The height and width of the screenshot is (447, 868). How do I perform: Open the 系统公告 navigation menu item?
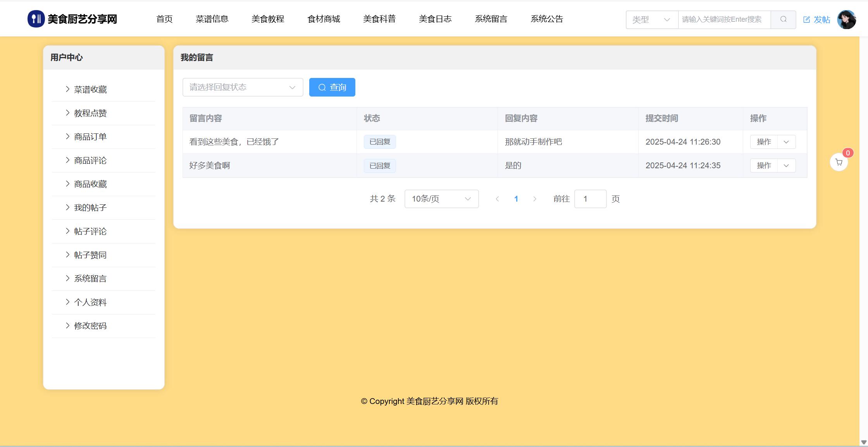point(546,19)
